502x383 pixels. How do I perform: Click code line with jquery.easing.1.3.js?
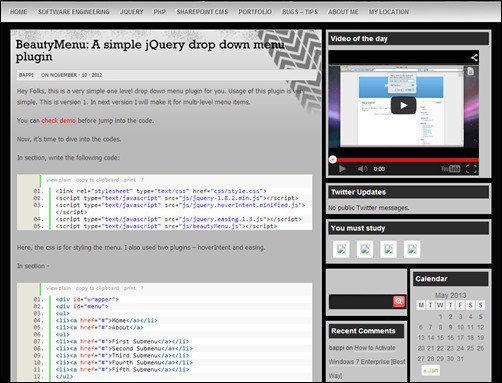pos(179,219)
